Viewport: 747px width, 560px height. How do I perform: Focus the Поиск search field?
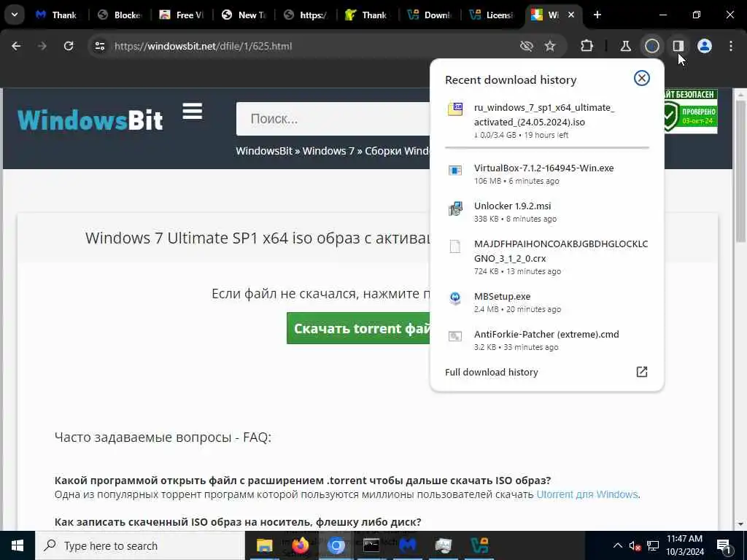tap(333, 119)
